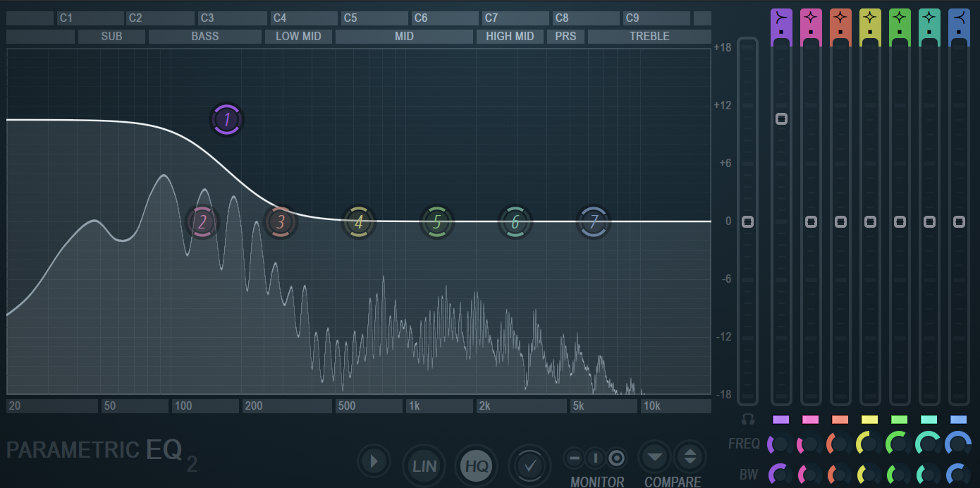The image size is (980, 488).
Task: Click the band 4 level slider handle
Action: 870,221
